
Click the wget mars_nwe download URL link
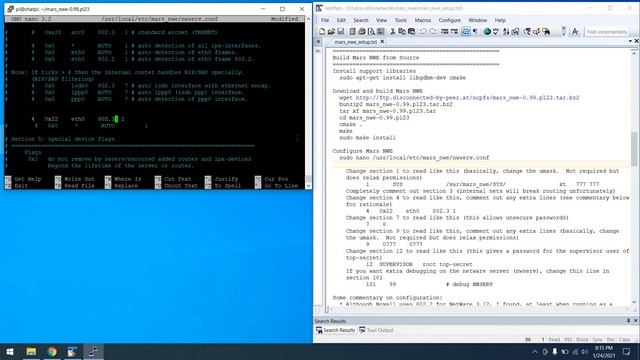[467, 98]
